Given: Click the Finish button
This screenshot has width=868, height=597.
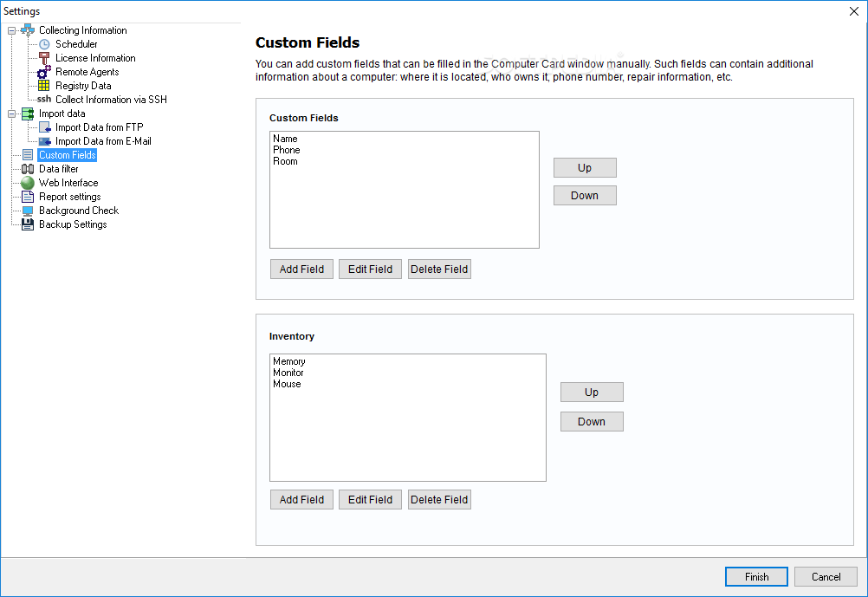Looking at the screenshot, I should coord(756,577).
